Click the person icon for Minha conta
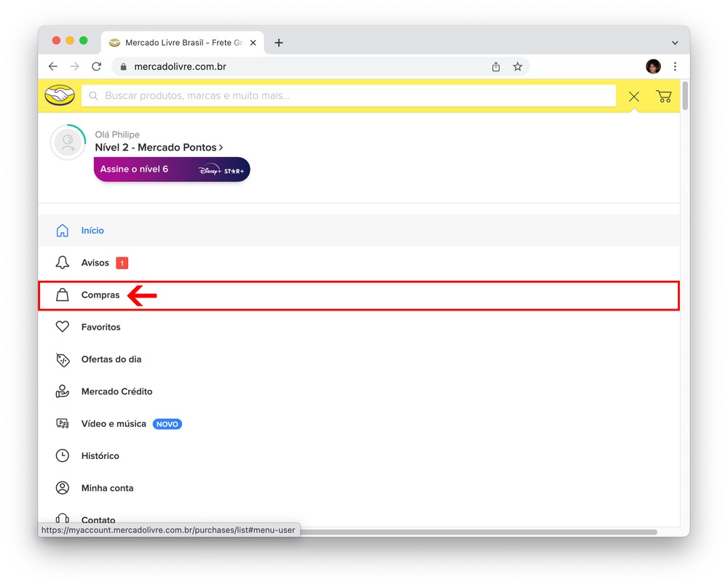This screenshot has height=587, width=728. click(62, 487)
